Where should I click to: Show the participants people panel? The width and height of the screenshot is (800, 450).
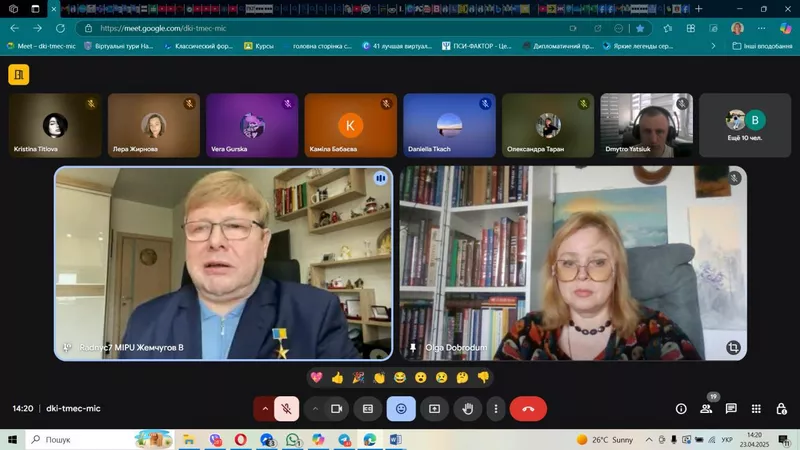click(706, 409)
